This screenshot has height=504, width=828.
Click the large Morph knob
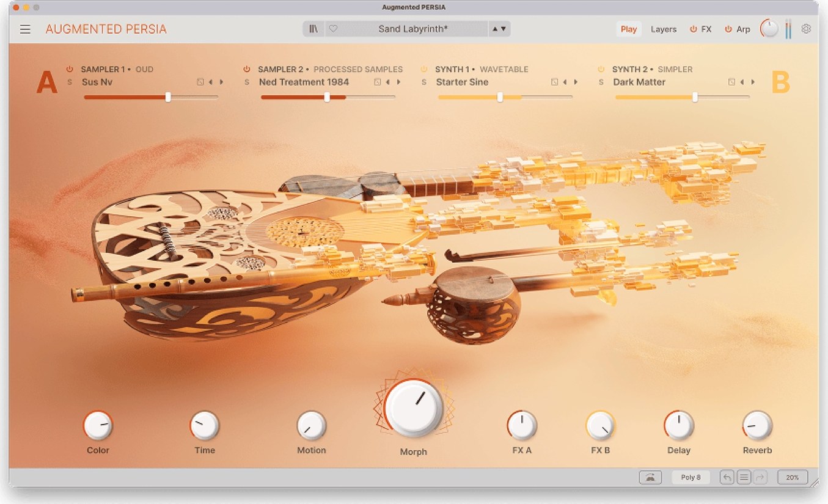coord(414,407)
